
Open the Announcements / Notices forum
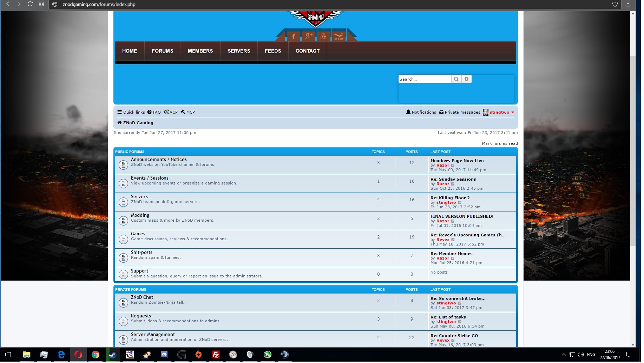[159, 160]
